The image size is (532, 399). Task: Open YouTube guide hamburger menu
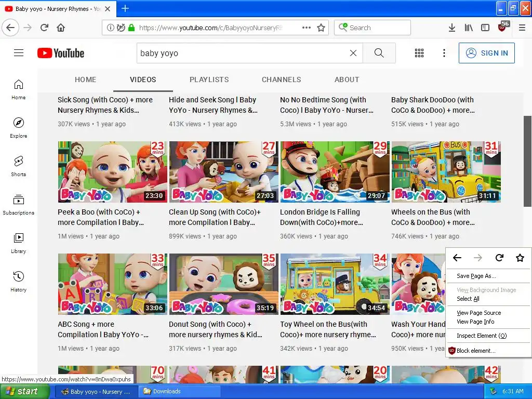19,53
